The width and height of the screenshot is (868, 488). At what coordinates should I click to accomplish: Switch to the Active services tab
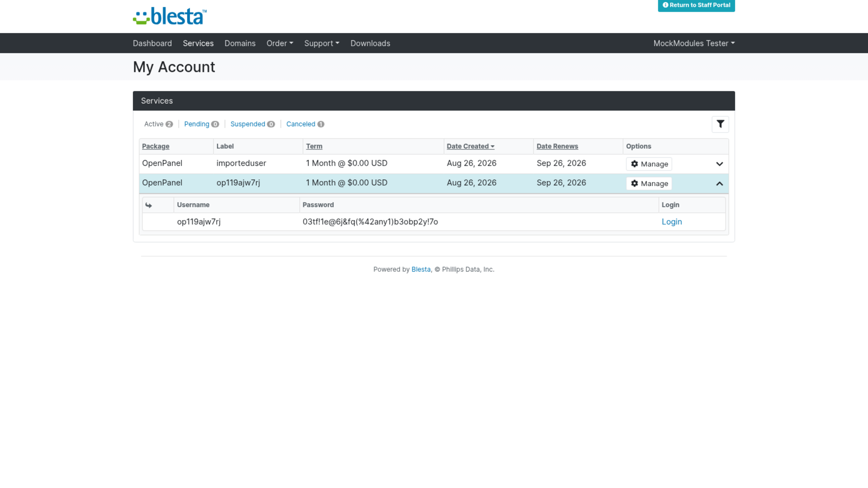click(x=158, y=124)
